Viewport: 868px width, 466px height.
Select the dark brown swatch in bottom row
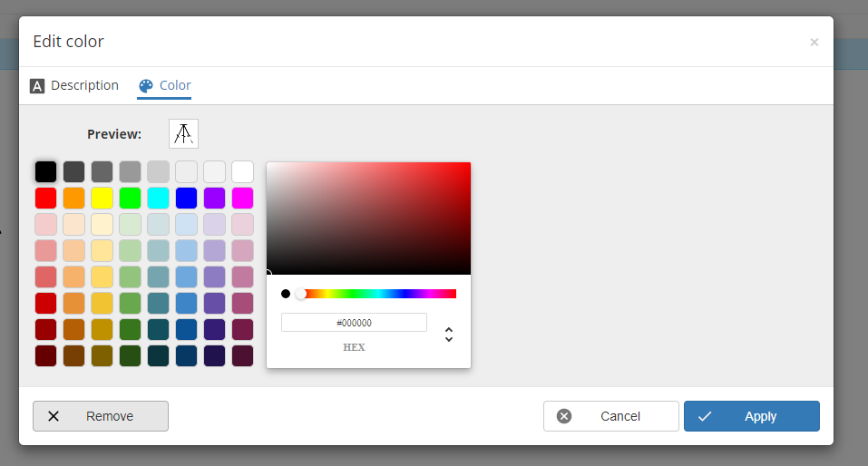(x=73, y=356)
